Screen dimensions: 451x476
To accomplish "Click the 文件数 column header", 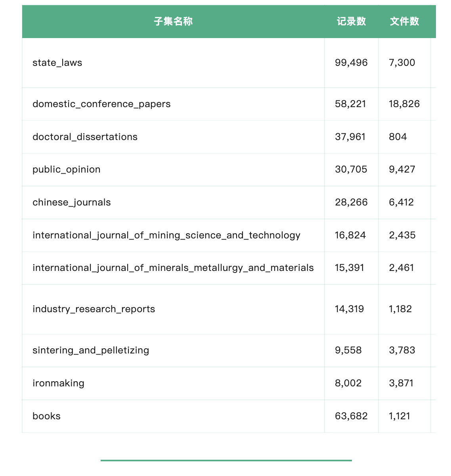I will click(404, 21).
